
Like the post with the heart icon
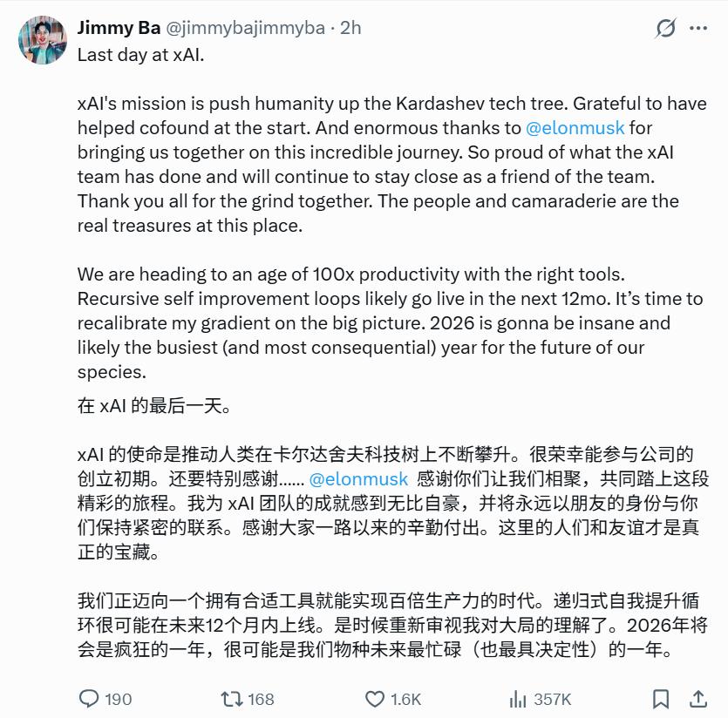point(375,698)
